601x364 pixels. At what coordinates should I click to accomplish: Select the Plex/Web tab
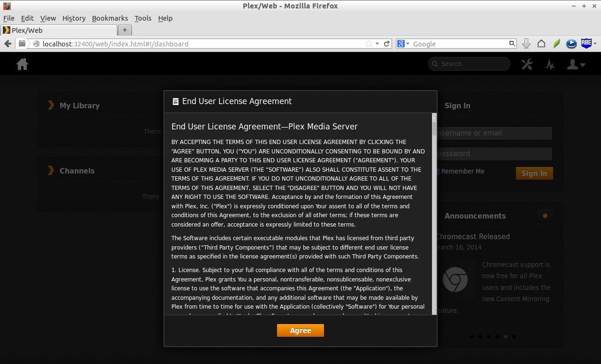[59, 30]
